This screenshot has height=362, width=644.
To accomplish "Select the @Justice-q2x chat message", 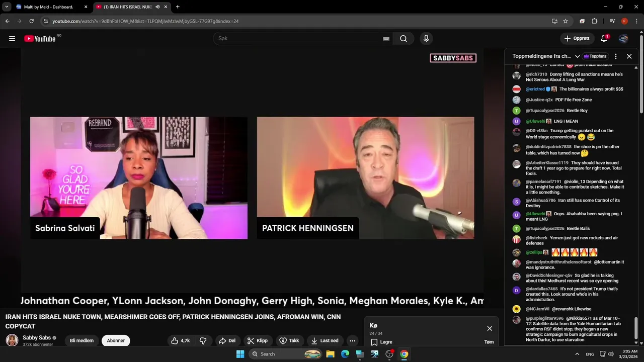I will 574,100.
